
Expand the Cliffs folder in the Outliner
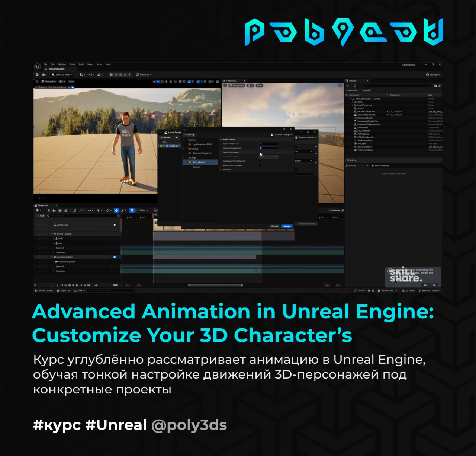pyautogui.click(x=353, y=102)
